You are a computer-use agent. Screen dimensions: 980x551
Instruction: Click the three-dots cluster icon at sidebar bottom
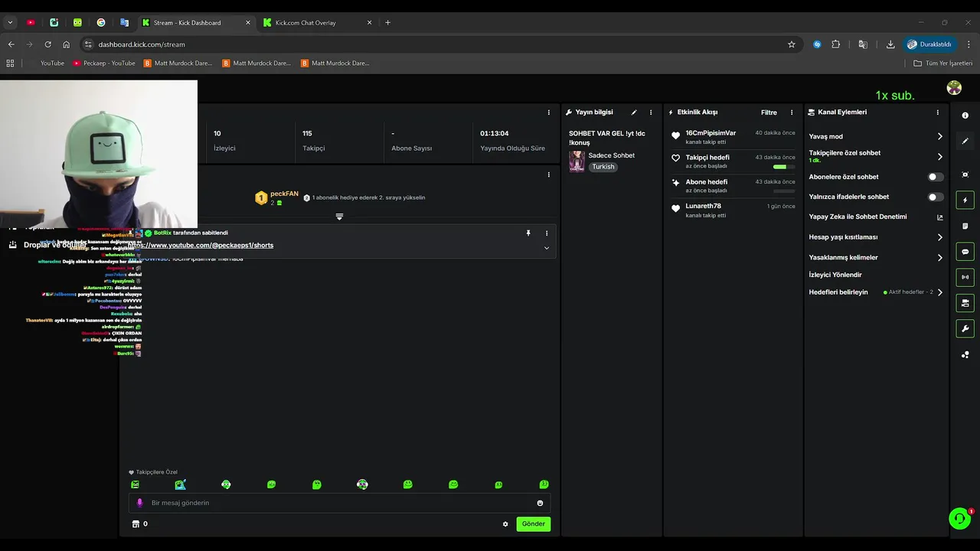(x=965, y=354)
